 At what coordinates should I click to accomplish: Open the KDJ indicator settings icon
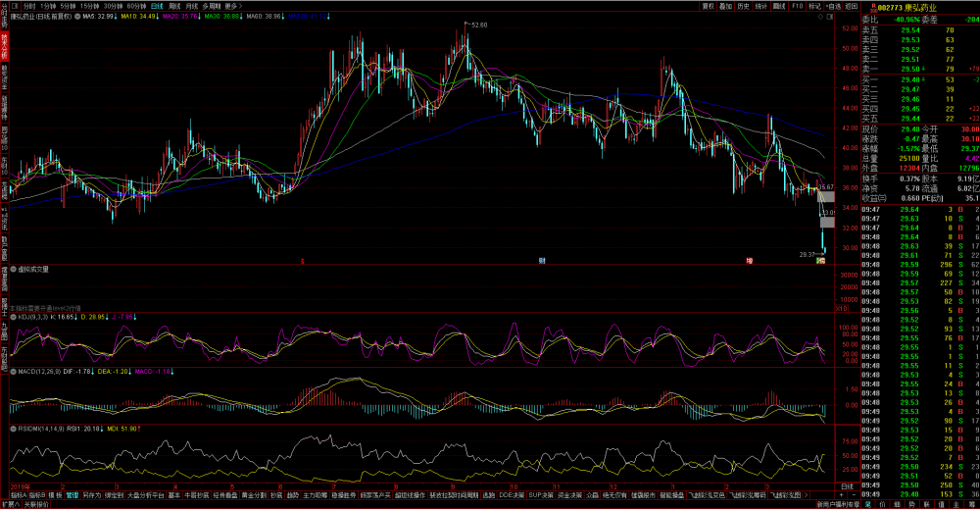(13, 317)
